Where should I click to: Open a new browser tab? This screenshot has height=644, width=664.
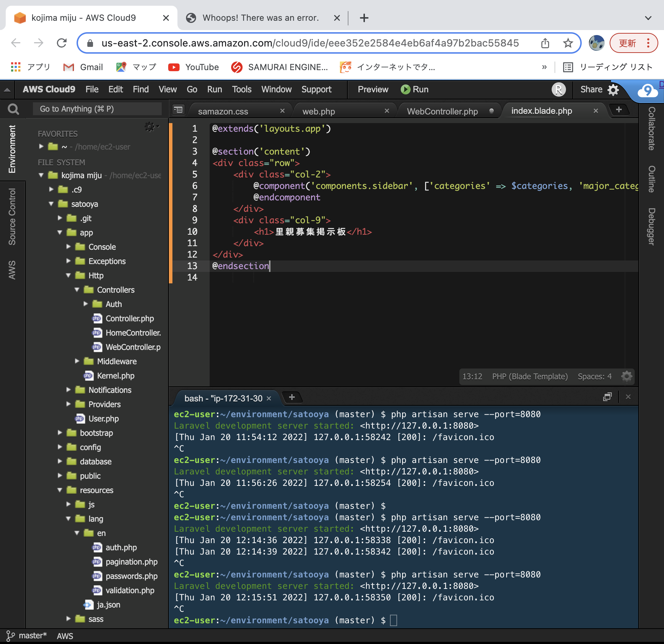click(x=364, y=18)
